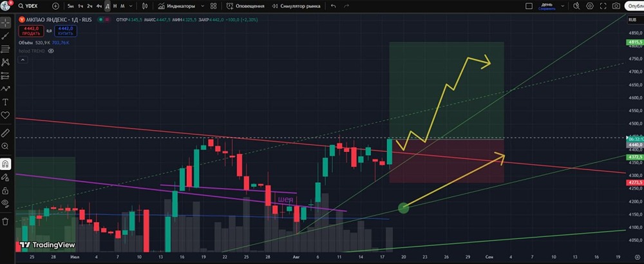Toggle hide all drawings eye icon
This screenshot has height=264, width=644.
tap(5, 202)
